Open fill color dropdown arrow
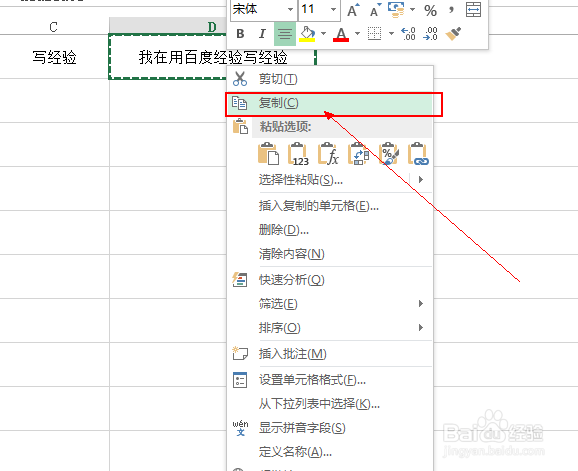578x471 pixels. (323, 34)
